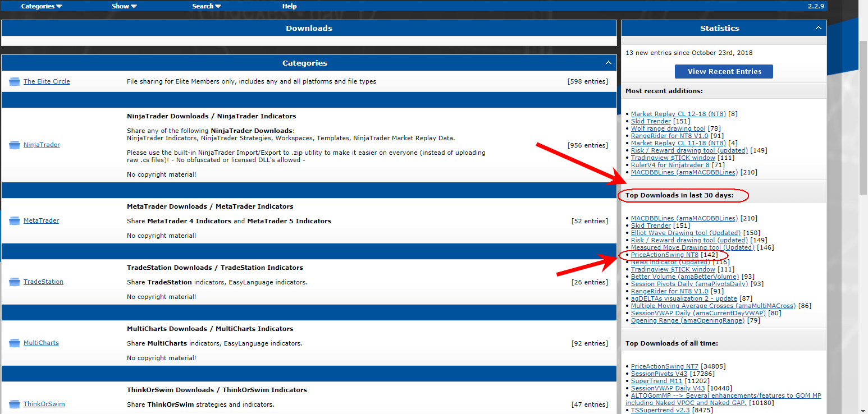Viewport: 868px width, 414px height.
Task: Open MACDBBLines under Top Downloads in last 30 days
Action: 684,218
